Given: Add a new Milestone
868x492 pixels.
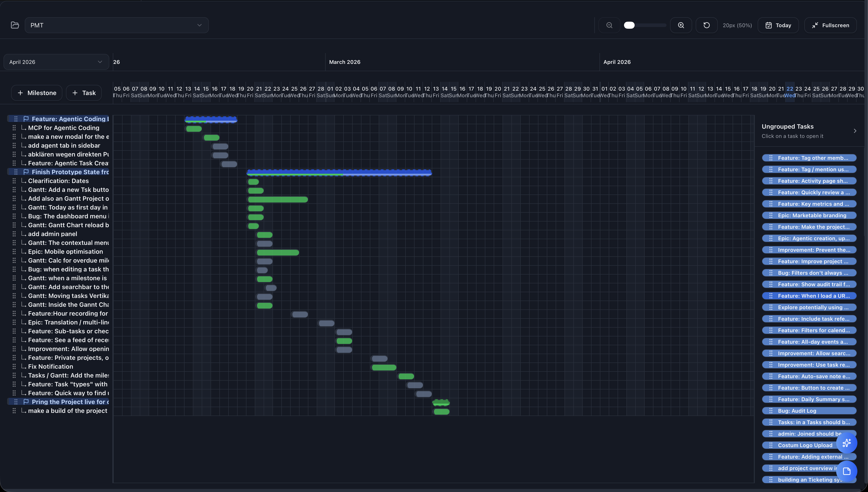Looking at the screenshot, I should (x=36, y=93).
